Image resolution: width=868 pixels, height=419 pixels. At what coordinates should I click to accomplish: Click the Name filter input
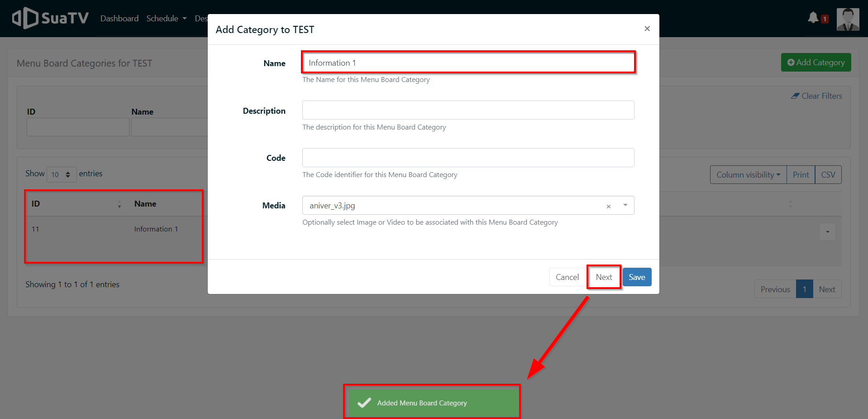point(170,127)
